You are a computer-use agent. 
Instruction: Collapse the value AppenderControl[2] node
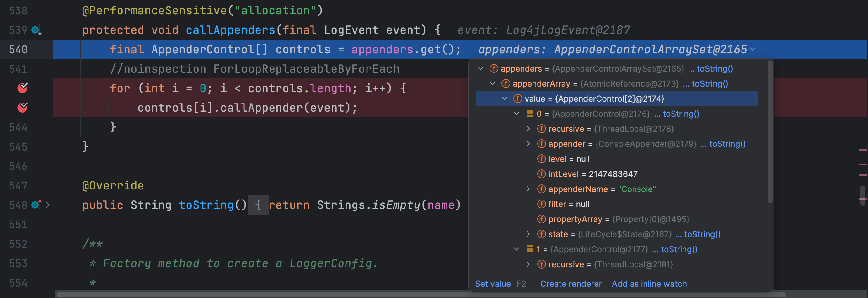[504, 99]
